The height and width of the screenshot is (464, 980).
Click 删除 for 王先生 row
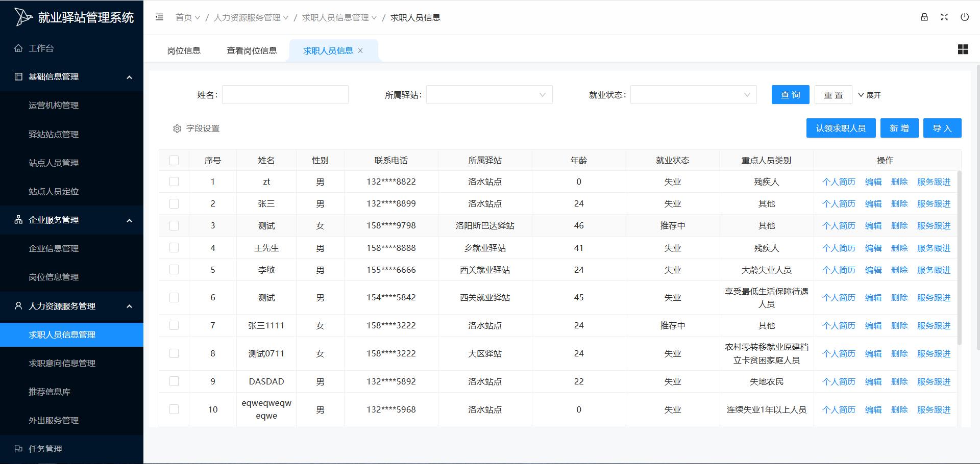coord(899,248)
